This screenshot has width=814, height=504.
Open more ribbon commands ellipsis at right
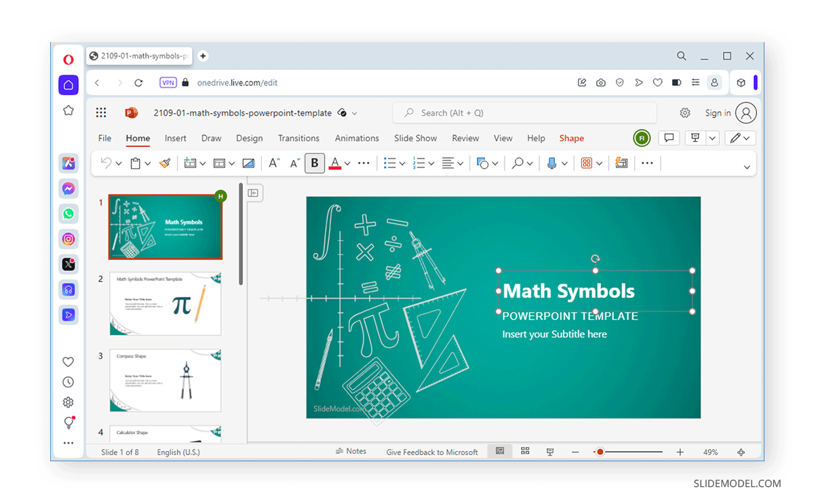point(647,163)
